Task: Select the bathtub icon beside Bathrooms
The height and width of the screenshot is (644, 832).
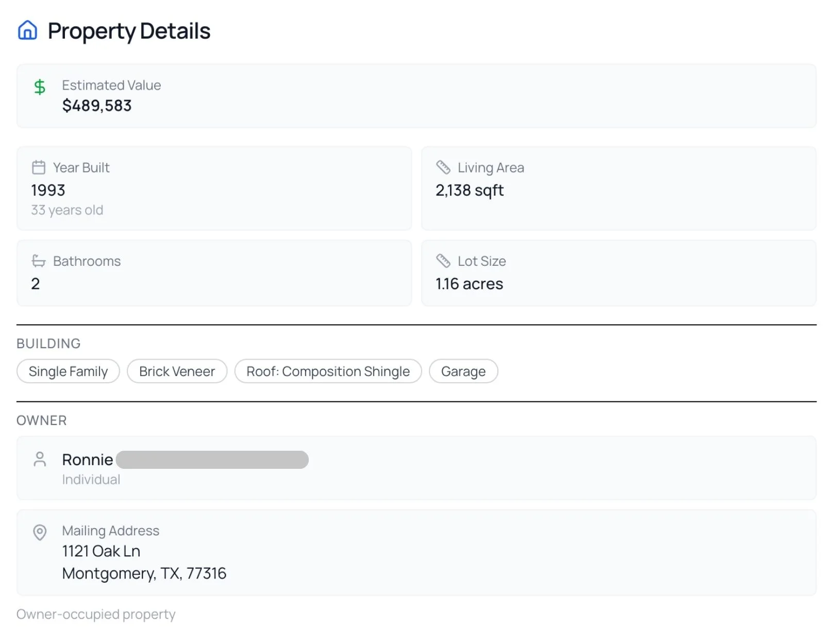Action: click(39, 261)
